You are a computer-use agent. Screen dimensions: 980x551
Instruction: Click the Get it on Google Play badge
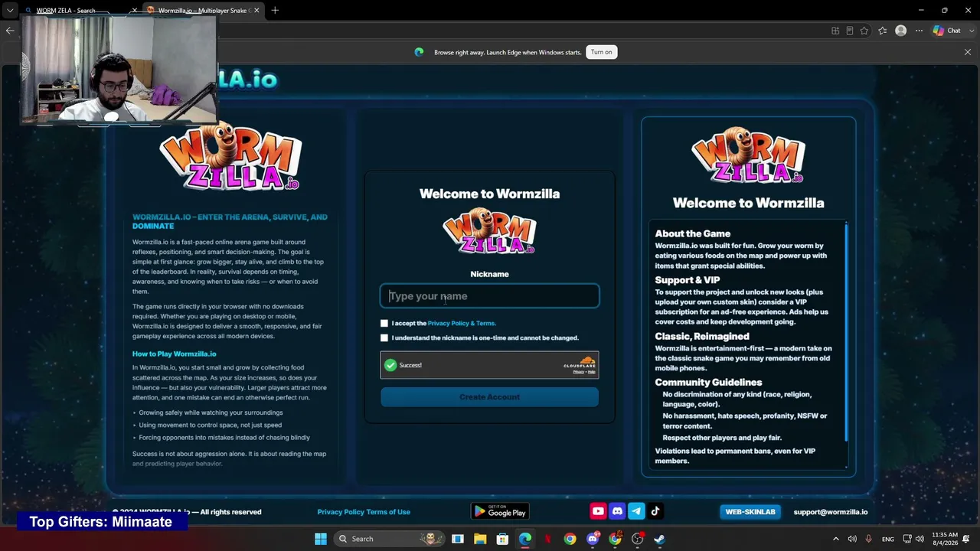(500, 511)
